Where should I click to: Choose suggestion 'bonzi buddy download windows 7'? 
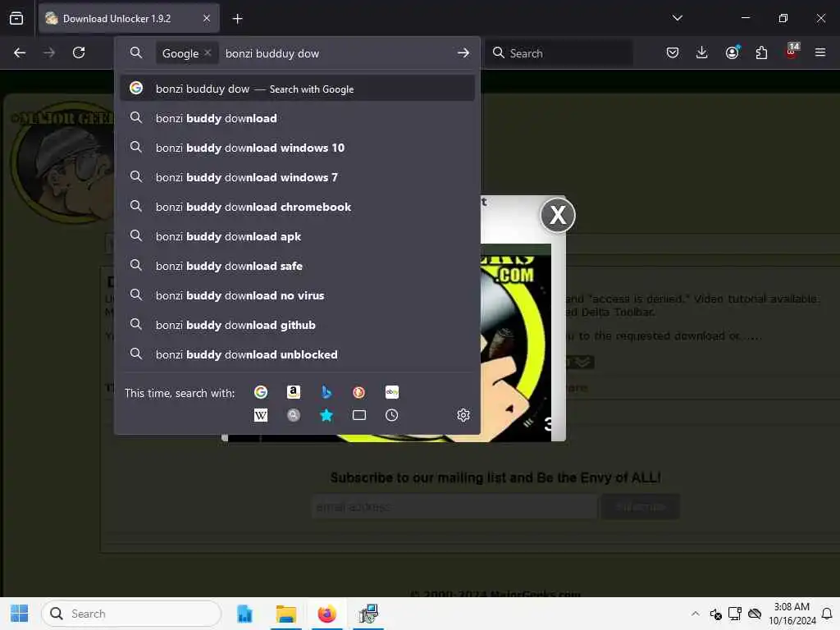297,177
